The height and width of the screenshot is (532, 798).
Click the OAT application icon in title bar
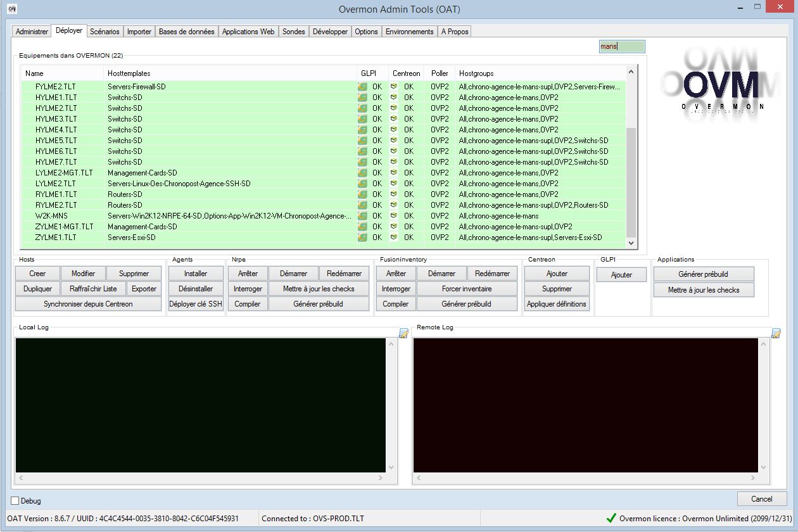point(11,9)
